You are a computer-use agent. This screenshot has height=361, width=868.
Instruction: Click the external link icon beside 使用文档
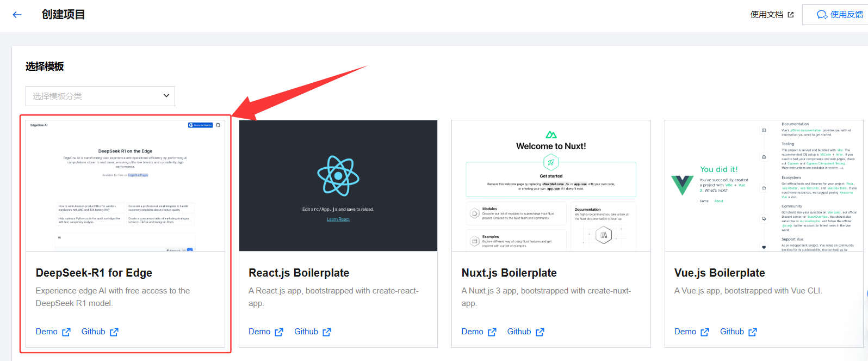(x=791, y=15)
